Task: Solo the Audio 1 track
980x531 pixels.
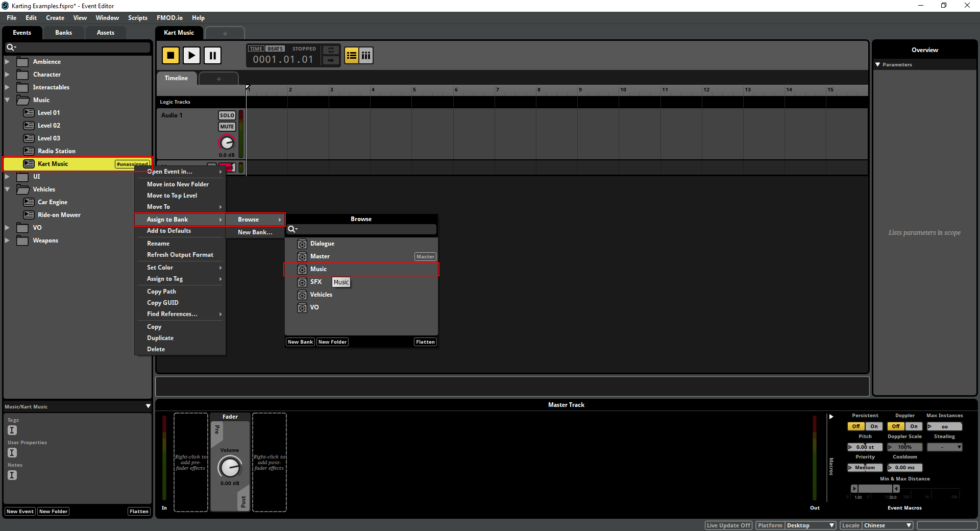Action: [x=227, y=115]
